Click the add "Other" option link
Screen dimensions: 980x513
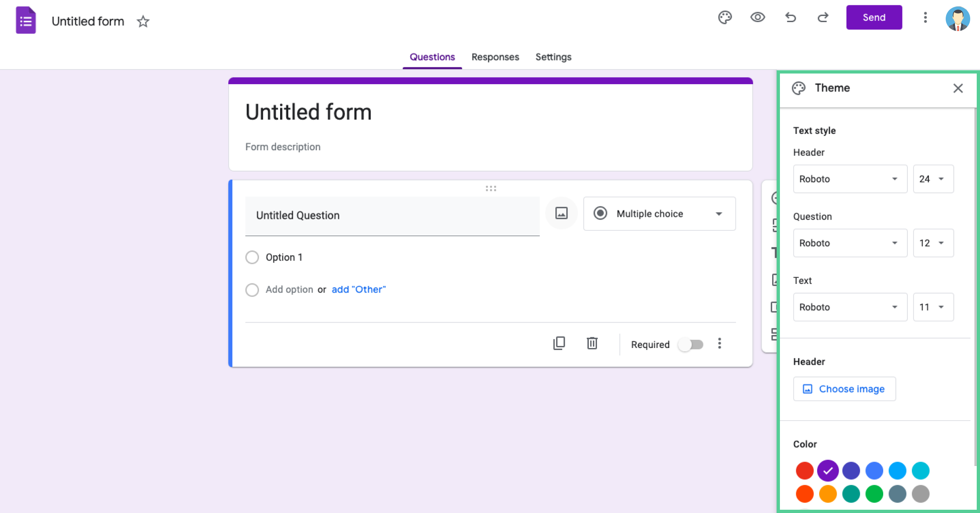click(x=359, y=289)
